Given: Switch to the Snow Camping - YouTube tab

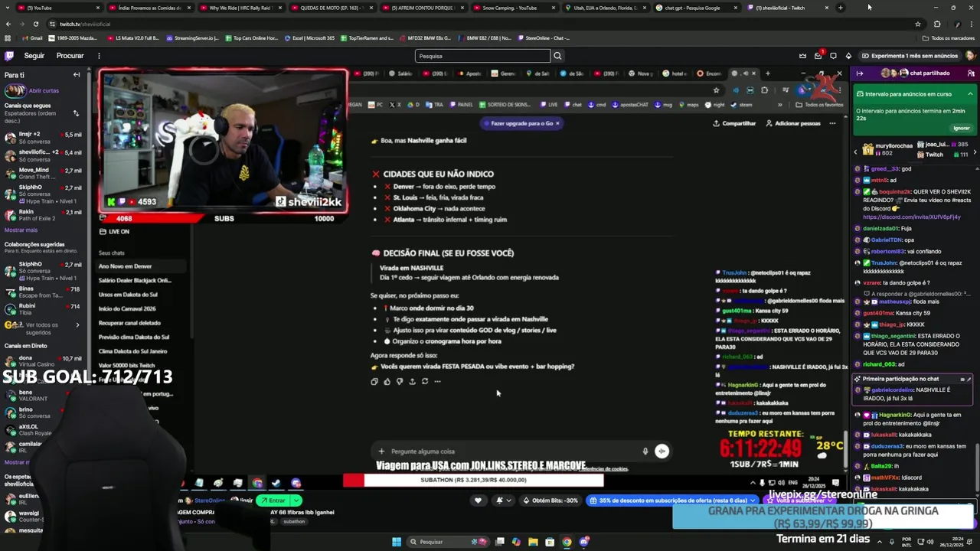Looking at the screenshot, I should (513, 8).
